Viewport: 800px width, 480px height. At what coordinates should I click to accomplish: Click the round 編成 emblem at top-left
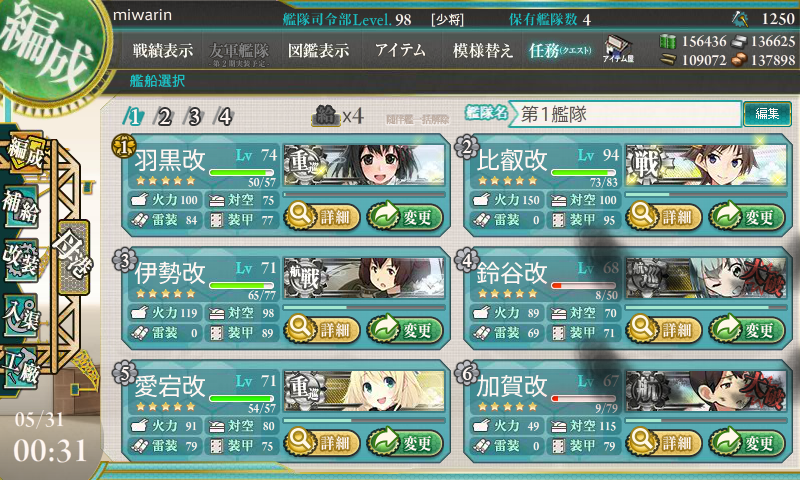(48, 48)
